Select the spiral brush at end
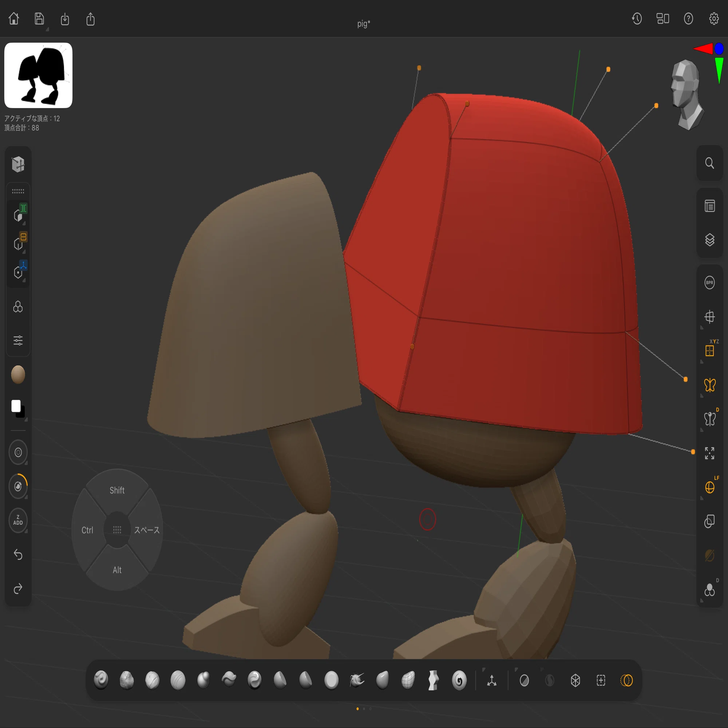This screenshot has width=728, height=728. click(459, 680)
